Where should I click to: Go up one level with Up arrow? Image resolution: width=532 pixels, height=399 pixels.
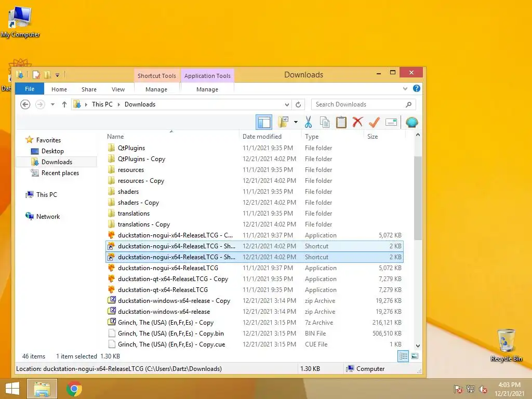point(64,104)
